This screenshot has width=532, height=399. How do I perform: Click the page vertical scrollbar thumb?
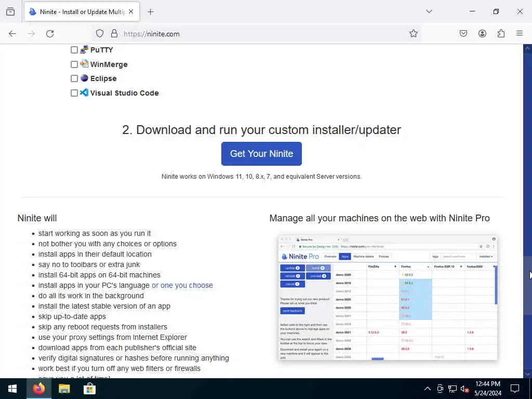click(527, 285)
